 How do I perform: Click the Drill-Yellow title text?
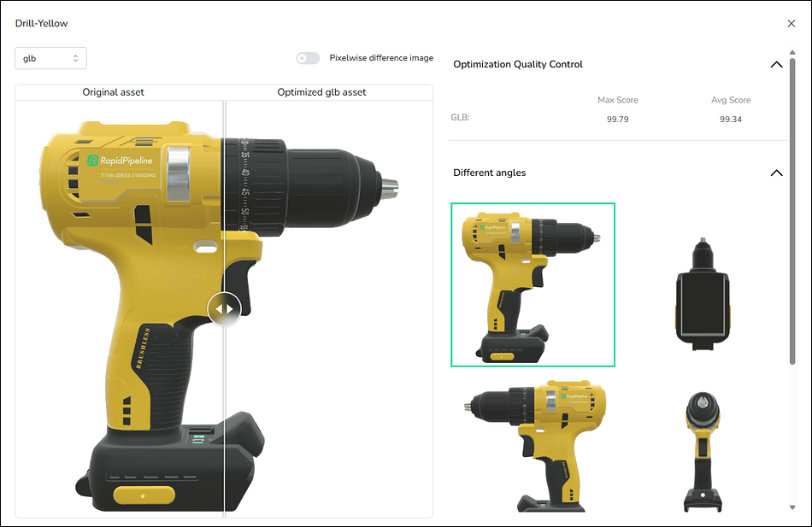tap(41, 24)
